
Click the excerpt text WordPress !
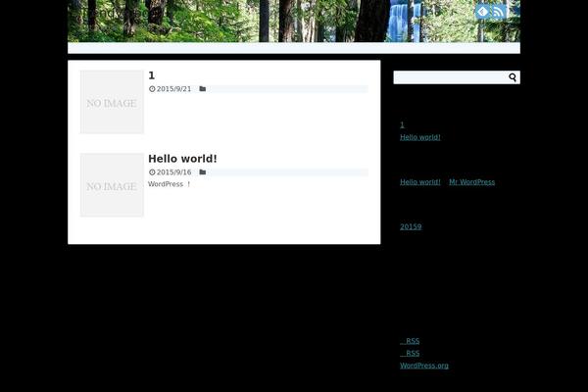click(x=170, y=184)
